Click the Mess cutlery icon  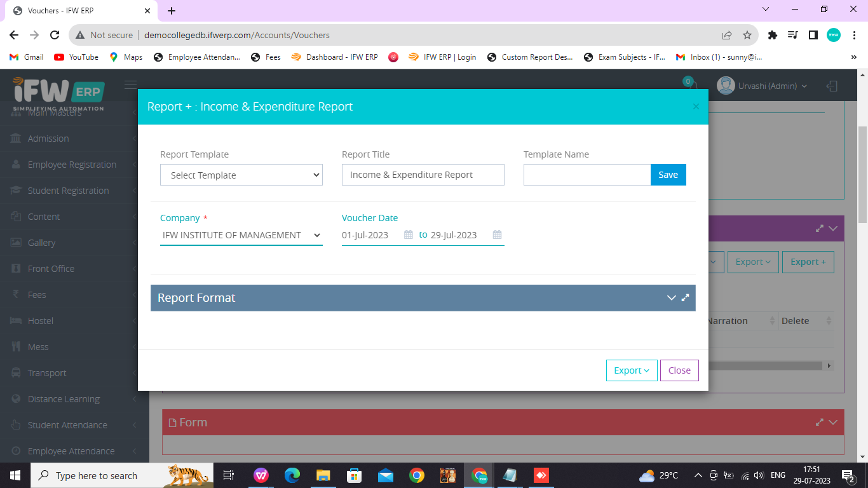[x=16, y=347]
